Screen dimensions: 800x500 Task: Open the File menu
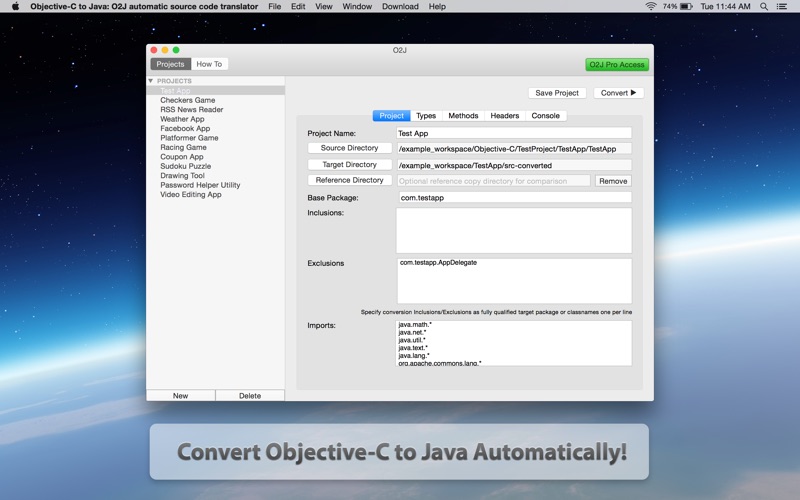point(274,6)
